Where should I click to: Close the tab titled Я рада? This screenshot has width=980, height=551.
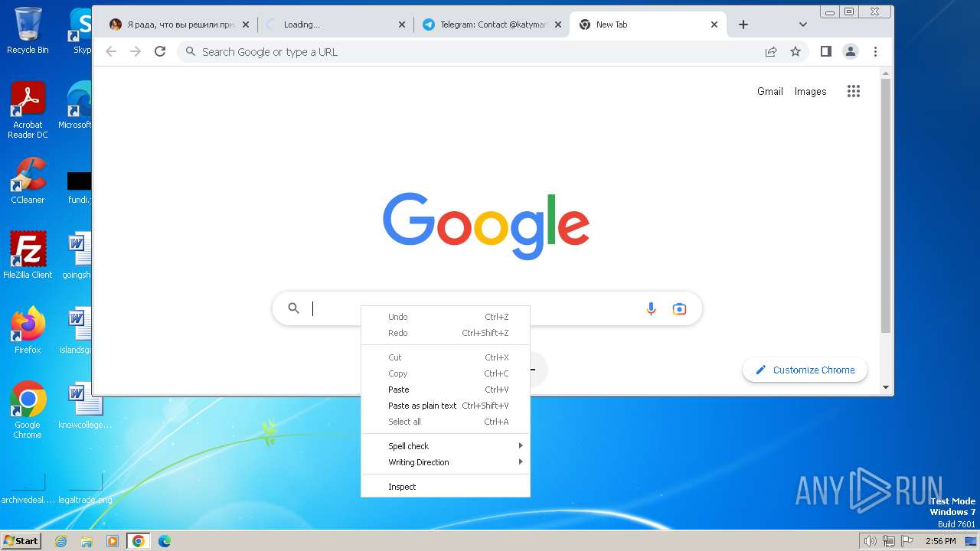pos(246,24)
